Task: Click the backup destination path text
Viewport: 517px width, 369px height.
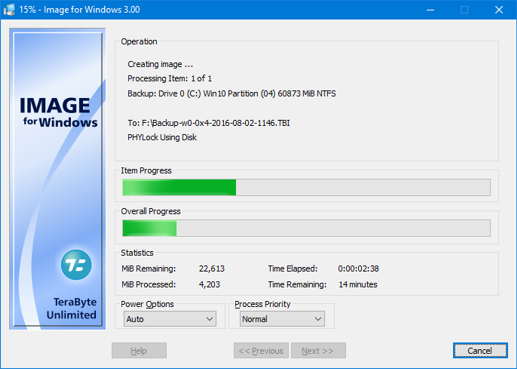Action: (x=209, y=123)
